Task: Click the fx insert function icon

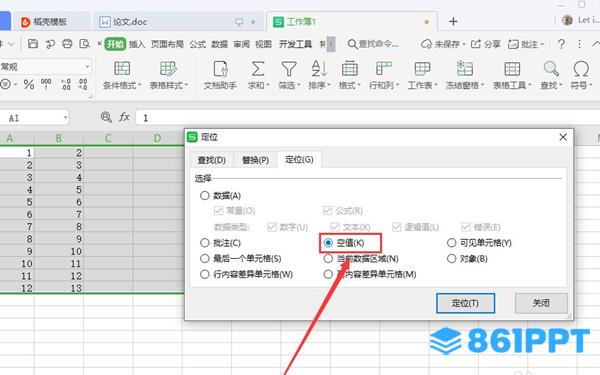Action: click(x=124, y=117)
